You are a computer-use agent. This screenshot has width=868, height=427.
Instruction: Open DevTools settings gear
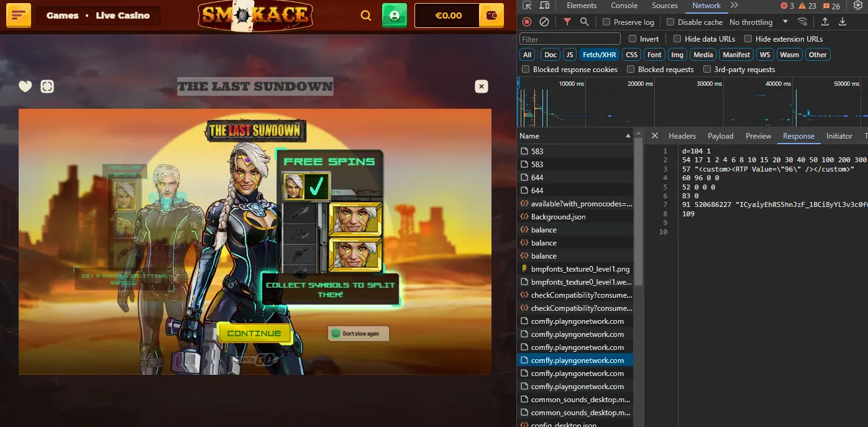pyautogui.click(x=859, y=6)
